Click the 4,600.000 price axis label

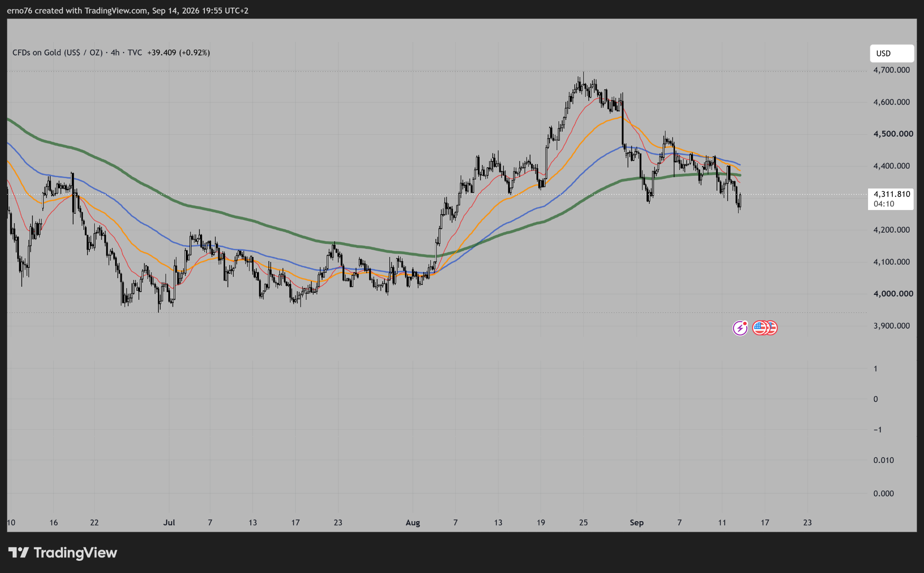pos(892,102)
